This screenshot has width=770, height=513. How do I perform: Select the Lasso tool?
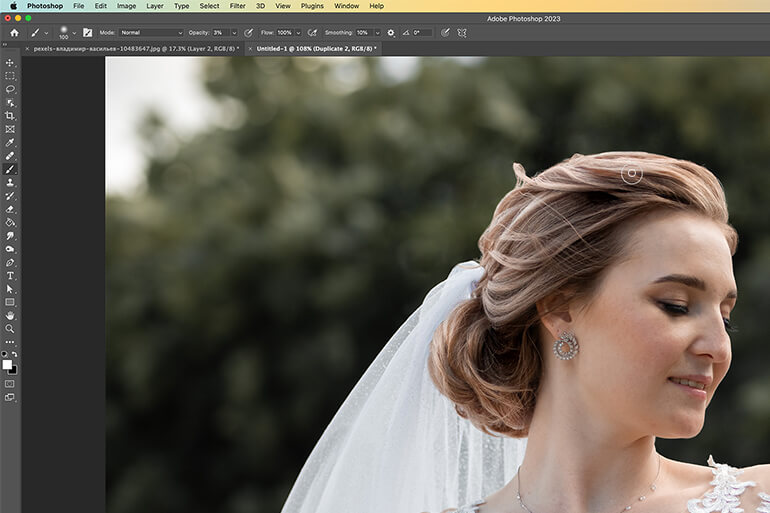pos(10,89)
